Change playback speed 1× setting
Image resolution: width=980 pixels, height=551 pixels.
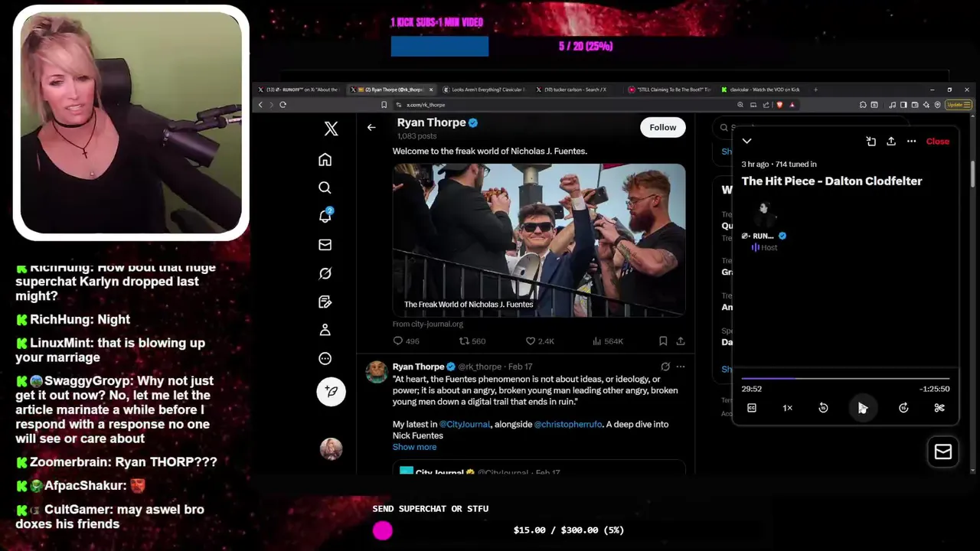click(787, 408)
